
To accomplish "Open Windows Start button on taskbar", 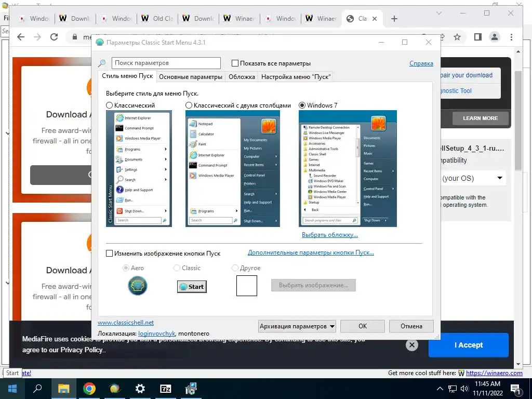I will click(x=12, y=389).
